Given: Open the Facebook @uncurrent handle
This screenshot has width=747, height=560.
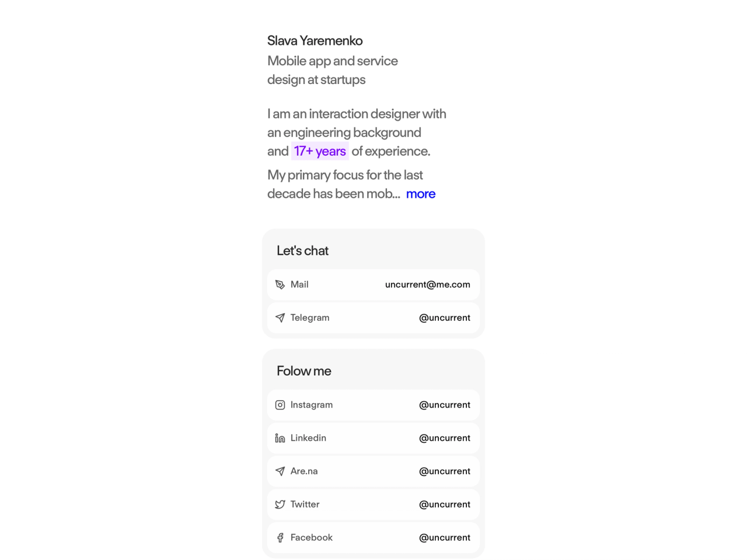Looking at the screenshot, I should pyautogui.click(x=445, y=538).
